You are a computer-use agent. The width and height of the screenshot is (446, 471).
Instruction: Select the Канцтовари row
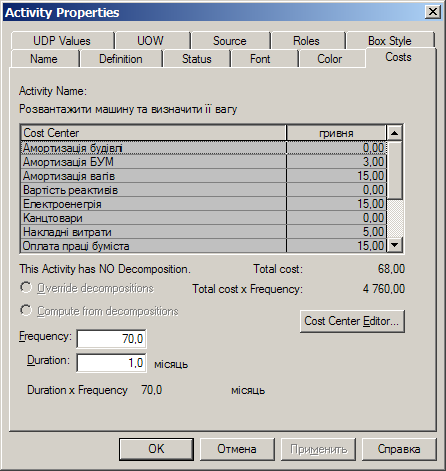pyautogui.click(x=204, y=218)
